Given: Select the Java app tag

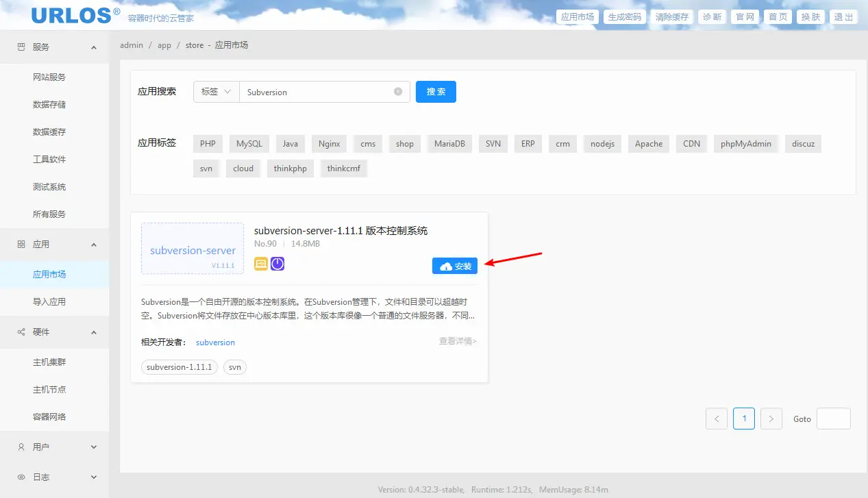Looking at the screenshot, I should click(x=290, y=144).
